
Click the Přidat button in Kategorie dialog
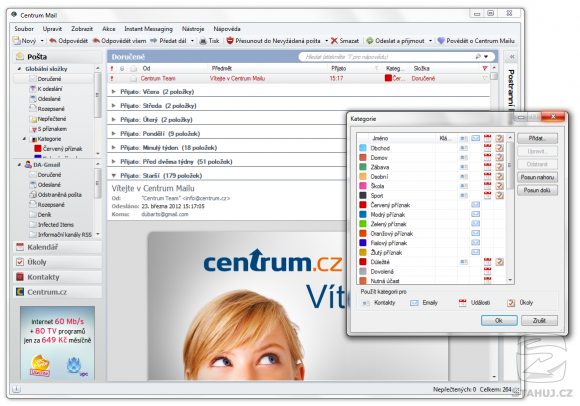(x=537, y=138)
